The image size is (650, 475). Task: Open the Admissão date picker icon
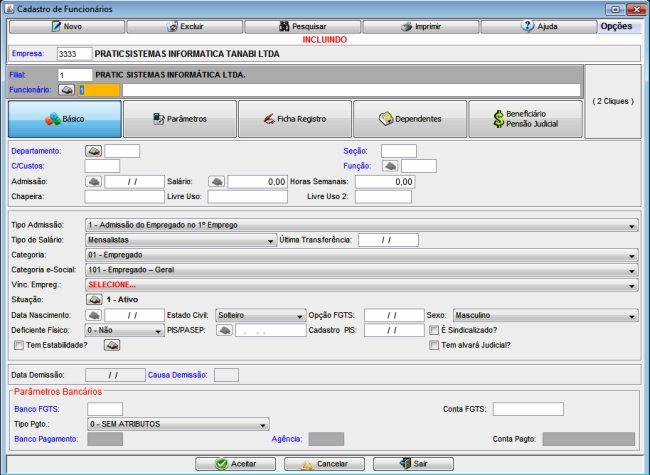coord(94,182)
